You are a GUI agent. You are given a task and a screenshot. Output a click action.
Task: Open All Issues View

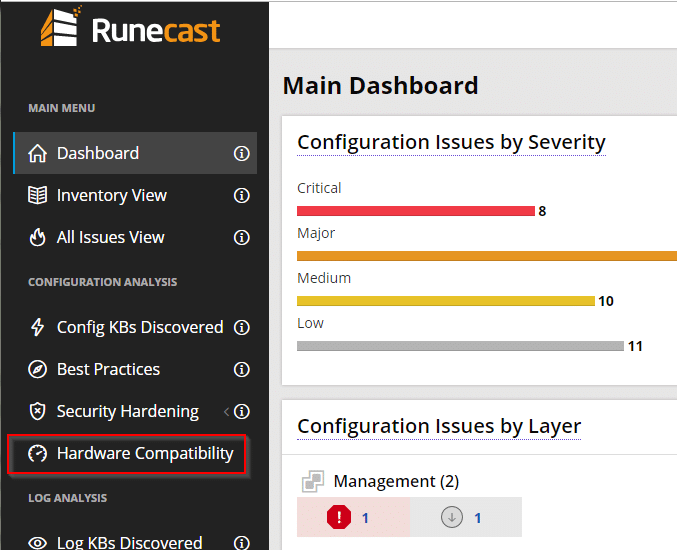pyautogui.click(x=111, y=237)
